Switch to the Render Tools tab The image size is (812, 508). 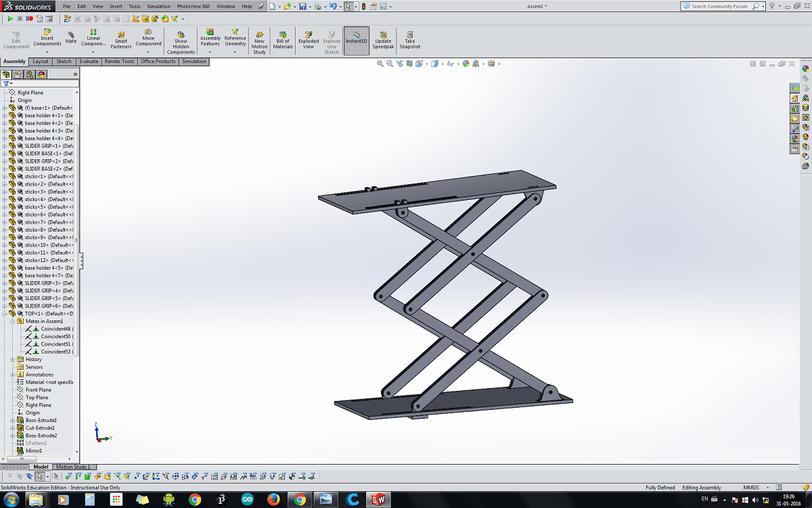tap(119, 61)
